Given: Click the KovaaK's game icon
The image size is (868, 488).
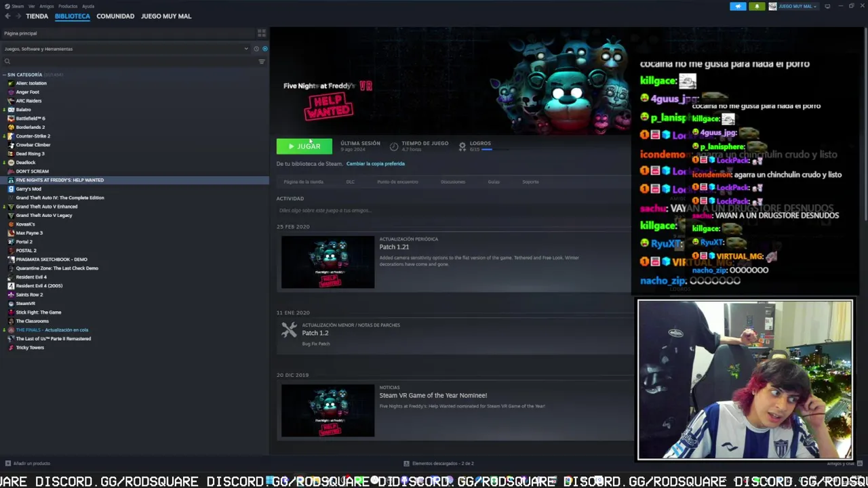Looking at the screenshot, I should 11,224.
